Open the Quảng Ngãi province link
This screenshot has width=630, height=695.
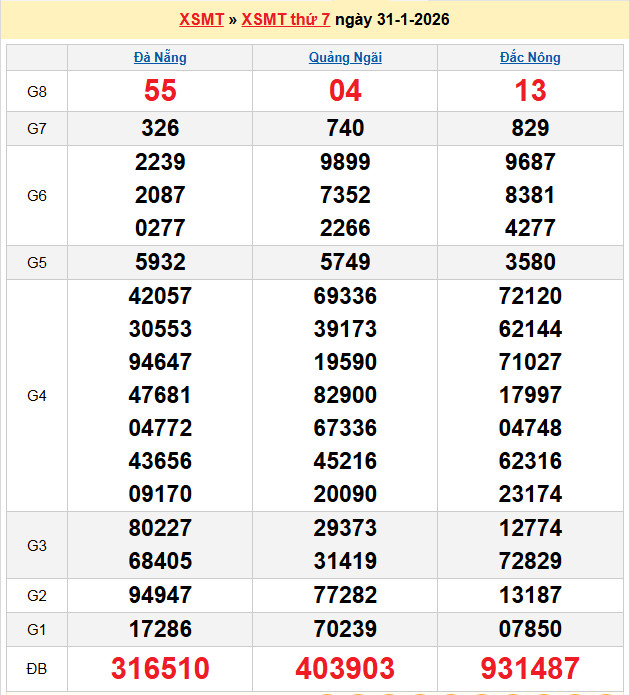(x=345, y=58)
